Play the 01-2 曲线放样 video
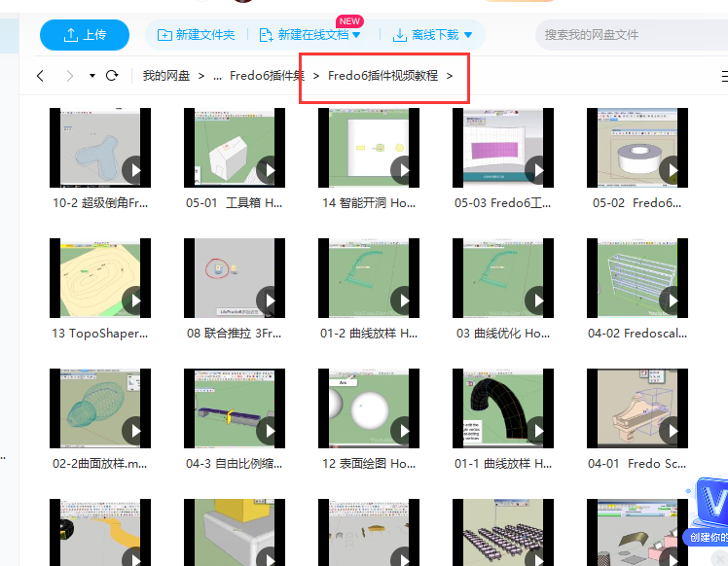Screen dimensions: 728x566 [404, 301]
